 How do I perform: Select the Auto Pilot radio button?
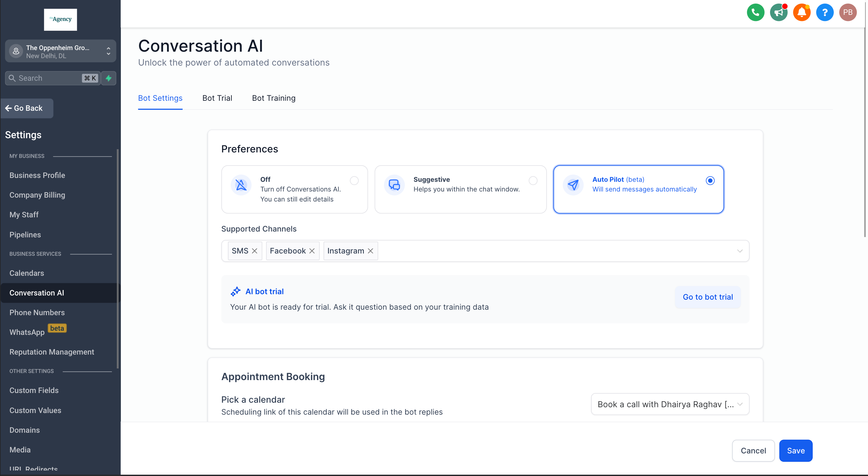tap(710, 181)
